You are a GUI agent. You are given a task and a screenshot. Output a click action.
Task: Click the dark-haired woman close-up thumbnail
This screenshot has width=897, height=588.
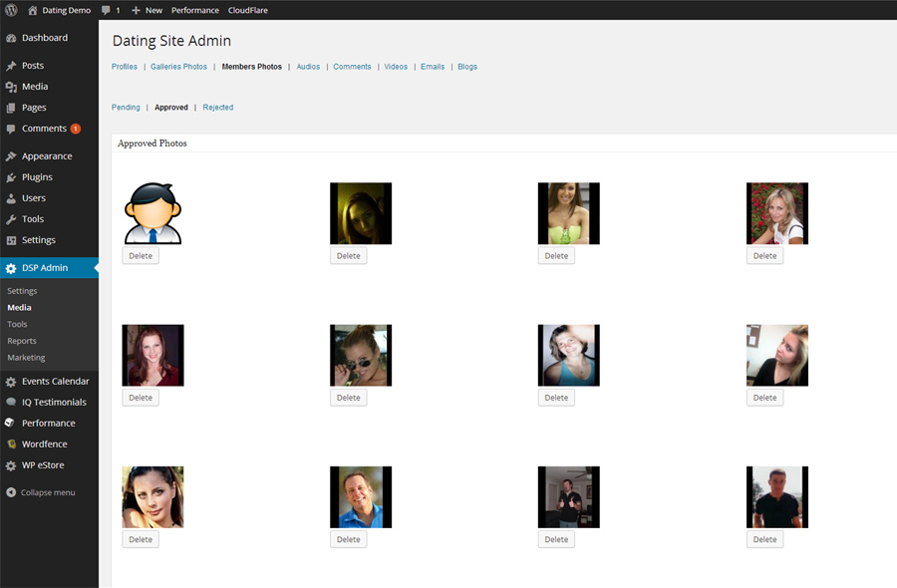152,497
